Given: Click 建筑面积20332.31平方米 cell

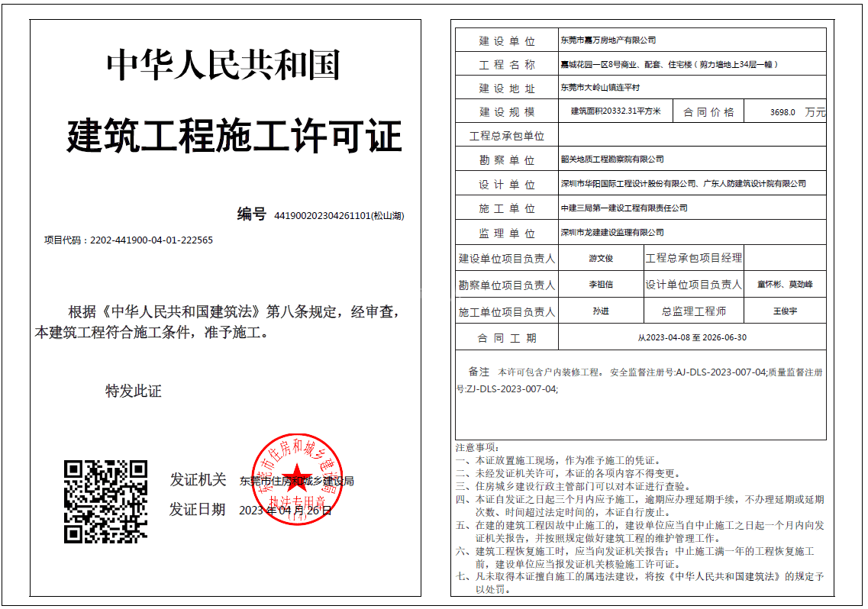Looking at the screenshot, I should (x=615, y=111).
